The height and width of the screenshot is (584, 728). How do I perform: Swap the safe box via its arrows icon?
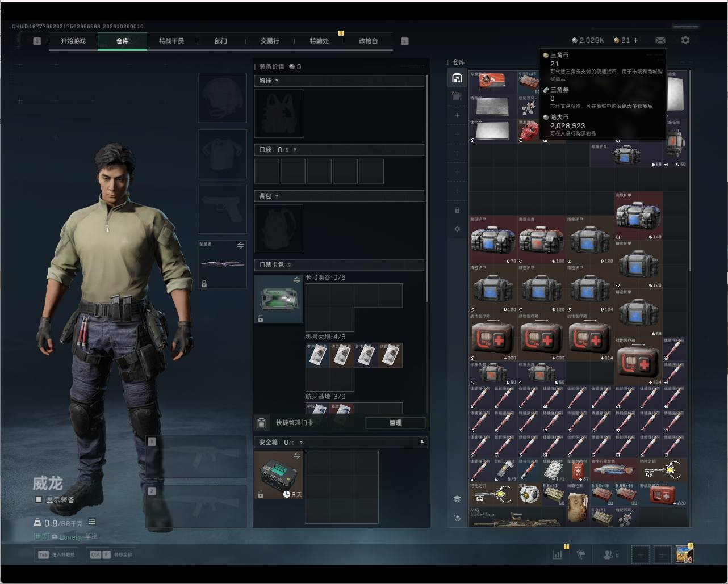pyautogui.click(x=296, y=456)
